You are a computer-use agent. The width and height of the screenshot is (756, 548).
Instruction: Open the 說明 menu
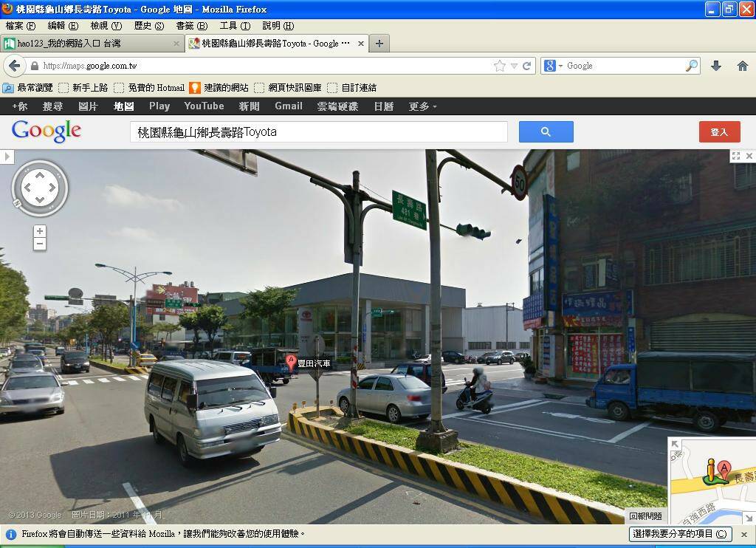pos(278,26)
